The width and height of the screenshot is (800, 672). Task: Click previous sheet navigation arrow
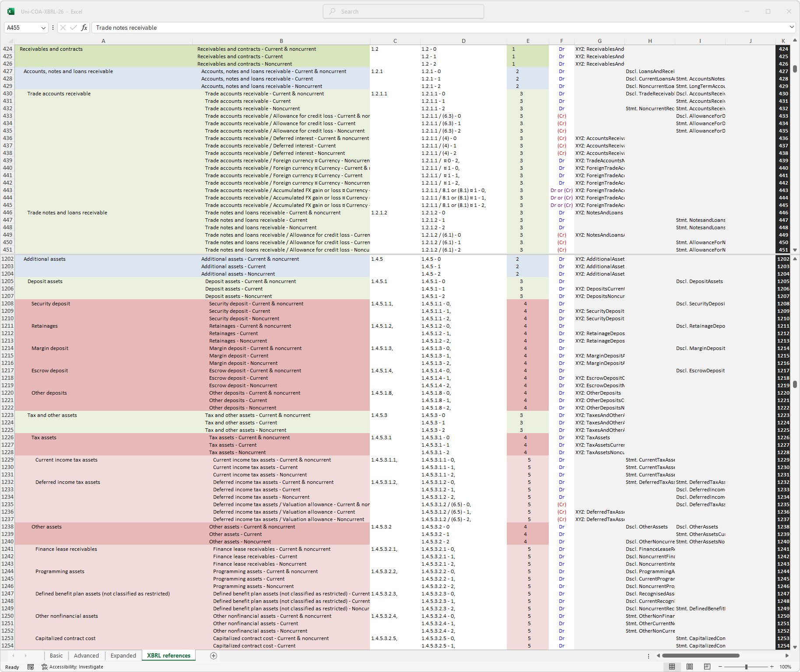(13, 655)
